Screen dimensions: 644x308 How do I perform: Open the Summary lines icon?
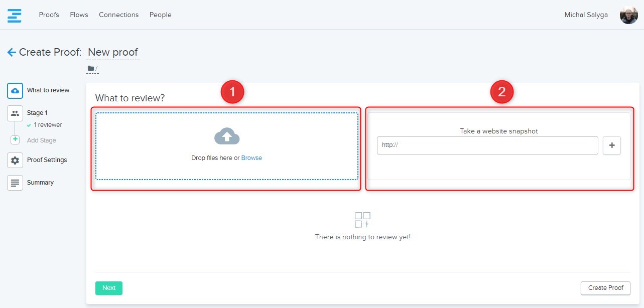(x=15, y=183)
